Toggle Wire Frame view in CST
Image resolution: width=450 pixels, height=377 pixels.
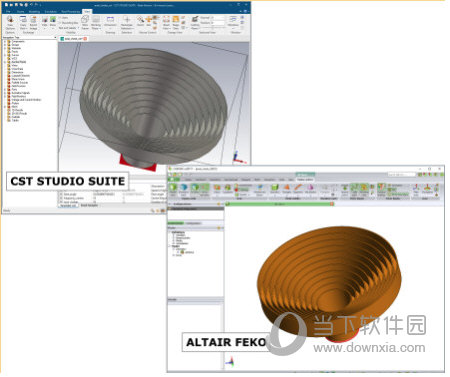point(85,22)
